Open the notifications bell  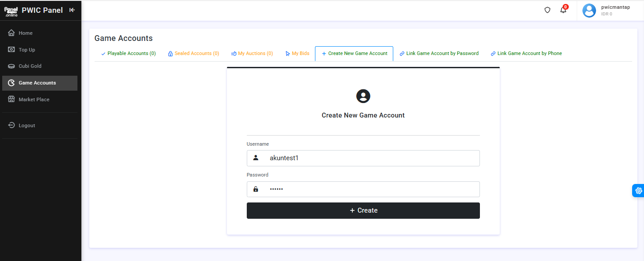(563, 9)
